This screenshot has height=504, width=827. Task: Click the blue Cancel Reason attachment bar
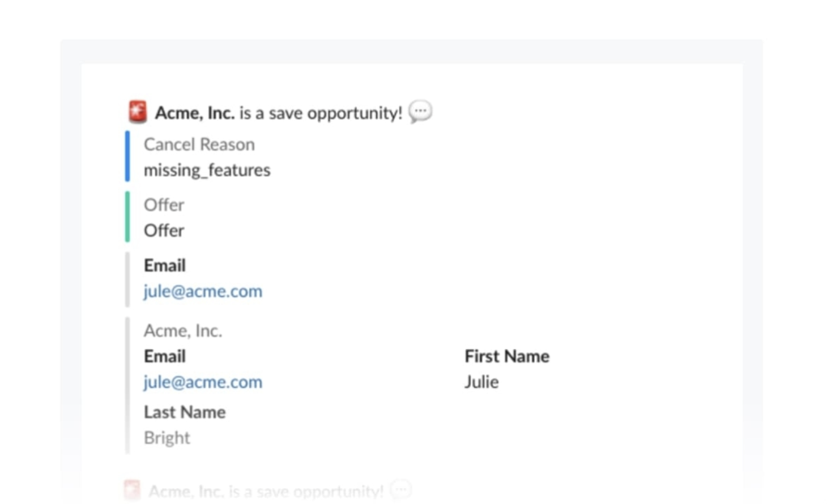[x=127, y=156]
